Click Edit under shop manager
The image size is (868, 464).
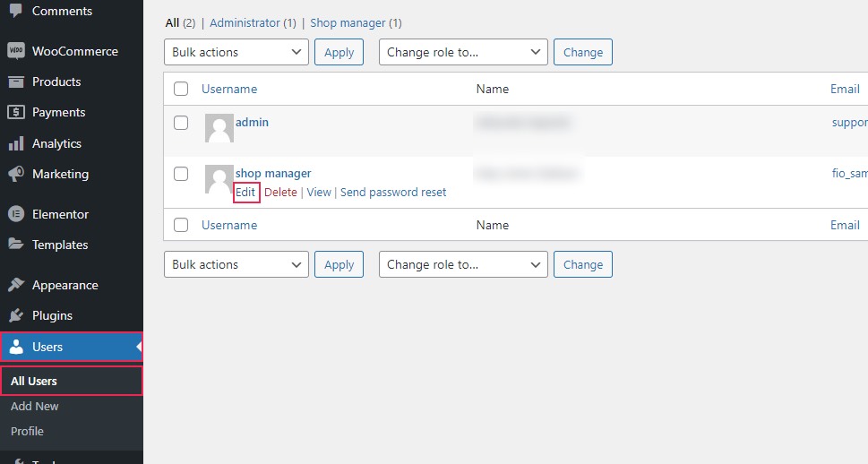click(245, 192)
